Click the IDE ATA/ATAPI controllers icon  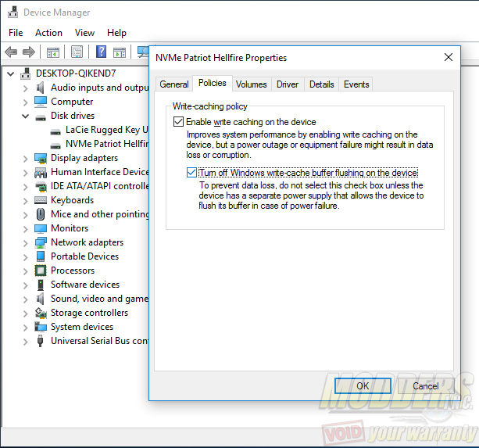click(x=41, y=186)
